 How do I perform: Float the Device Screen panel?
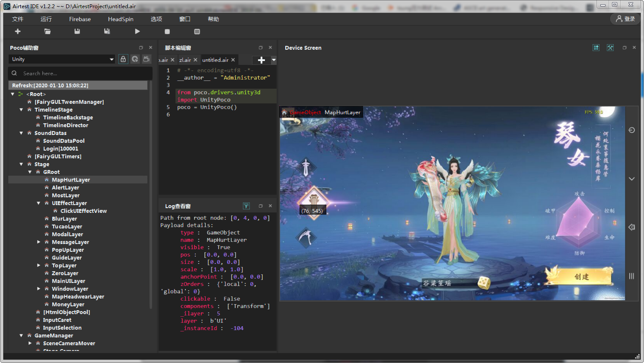pyautogui.click(x=625, y=48)
